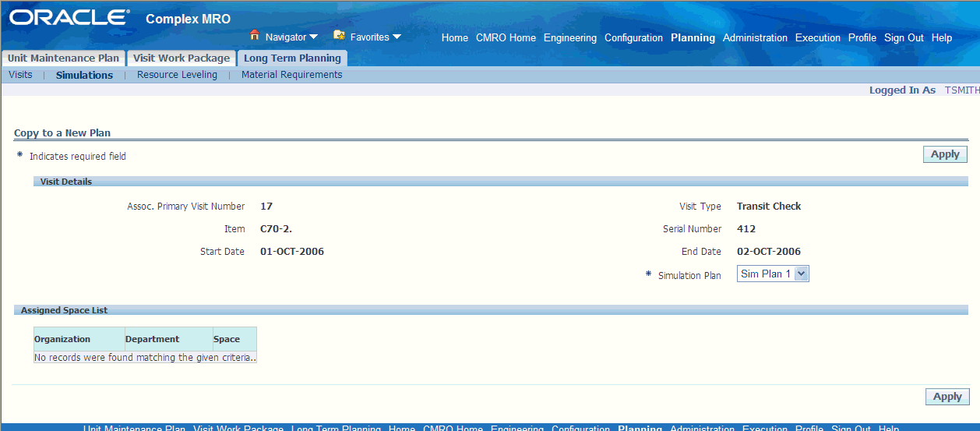Open the Simulations subtab
This screenshot has height=431, width=980.
point(84,75)
